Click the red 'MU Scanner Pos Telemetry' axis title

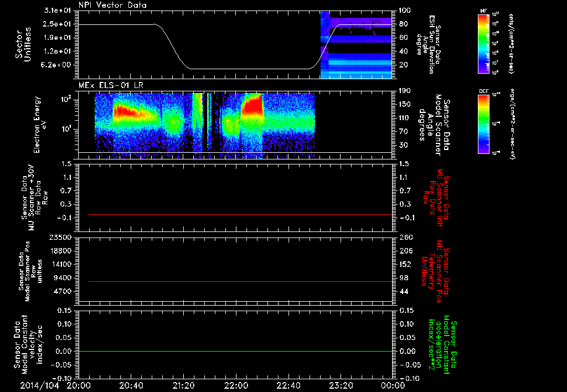[x=435, y=272]
